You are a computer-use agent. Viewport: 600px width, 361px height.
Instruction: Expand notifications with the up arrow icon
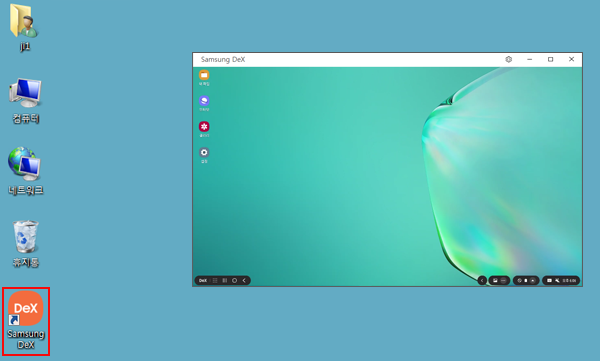point(533,281)
